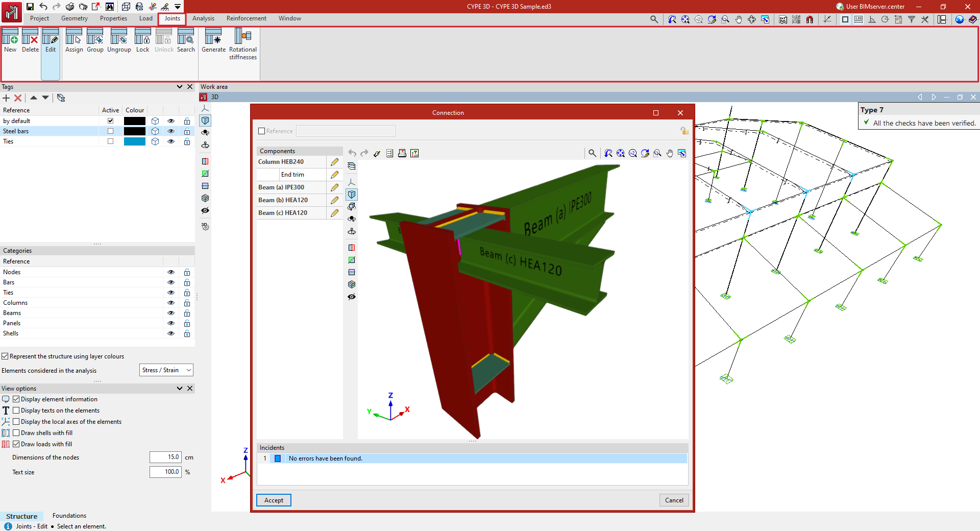
Task: Click the Group joints icon
Action: 95,40
